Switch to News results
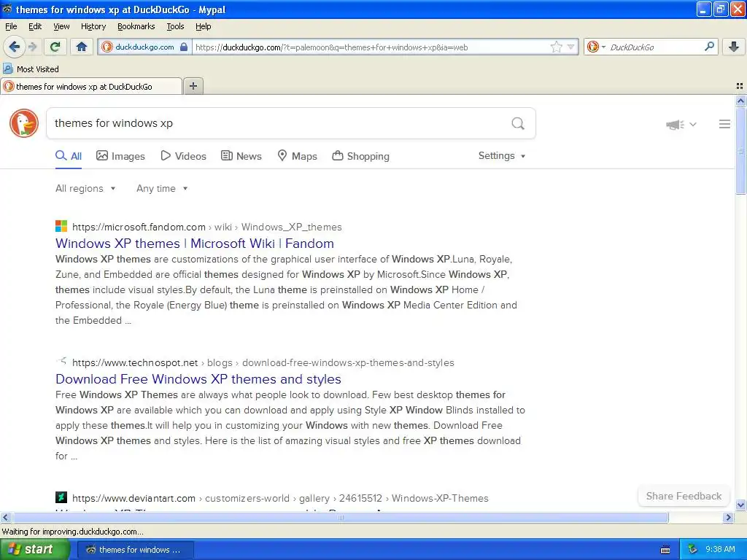The image size is (747, 560). coord(241,156)
